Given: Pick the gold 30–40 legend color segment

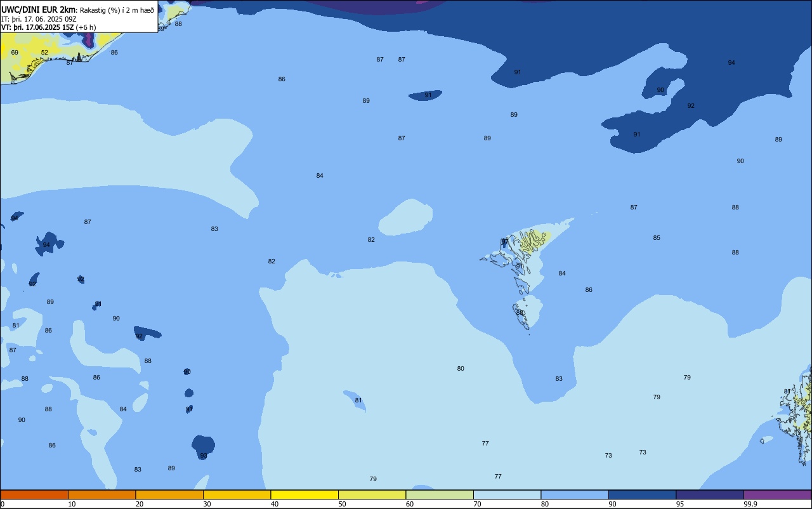Looking at the screenshot, I should click(x=237, y=494).
